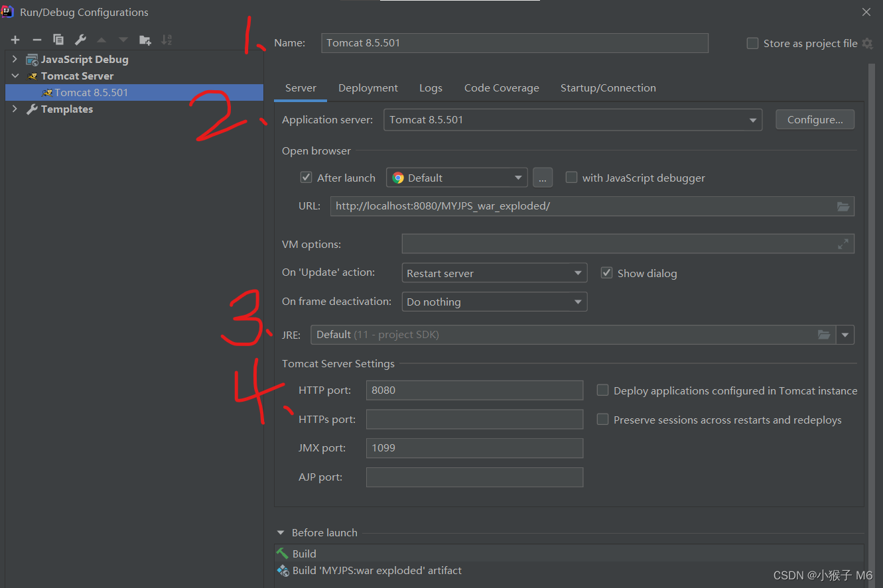Open the On 'Update' action dropdown

(x=495, y=273)
